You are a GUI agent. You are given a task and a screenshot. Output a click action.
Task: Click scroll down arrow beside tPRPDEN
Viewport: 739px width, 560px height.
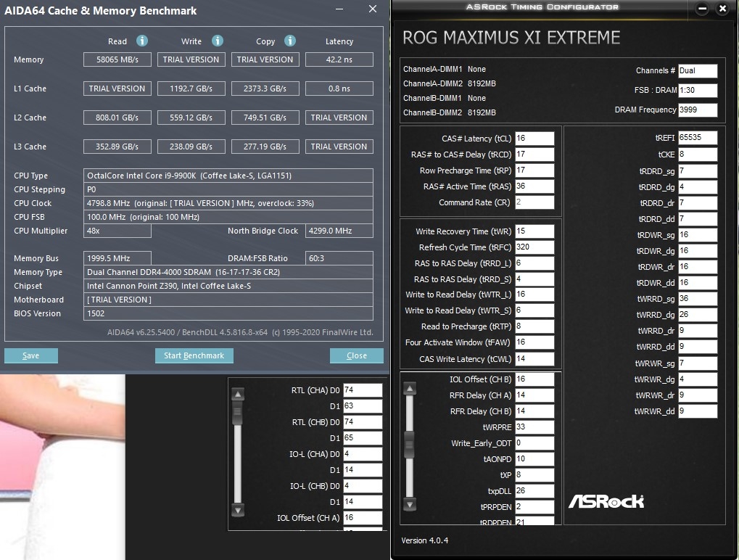point(410,504)
